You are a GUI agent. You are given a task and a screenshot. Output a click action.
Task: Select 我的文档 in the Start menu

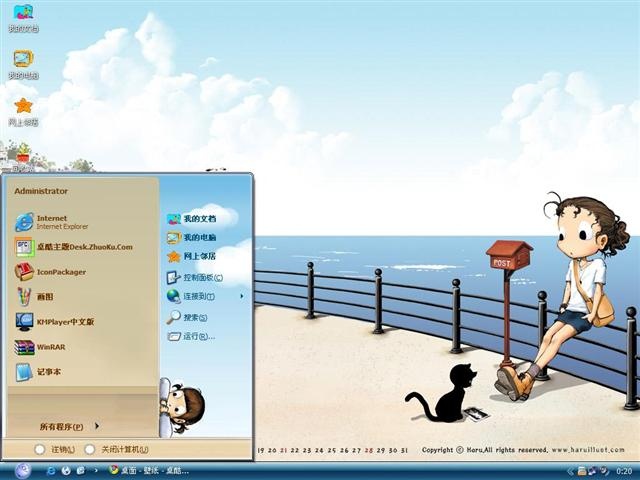[x=191, y=219]
